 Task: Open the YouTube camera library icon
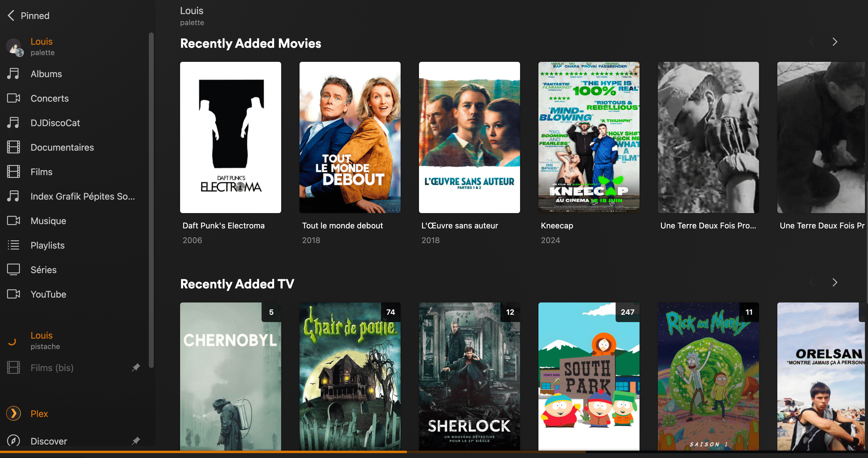[13, 294]
